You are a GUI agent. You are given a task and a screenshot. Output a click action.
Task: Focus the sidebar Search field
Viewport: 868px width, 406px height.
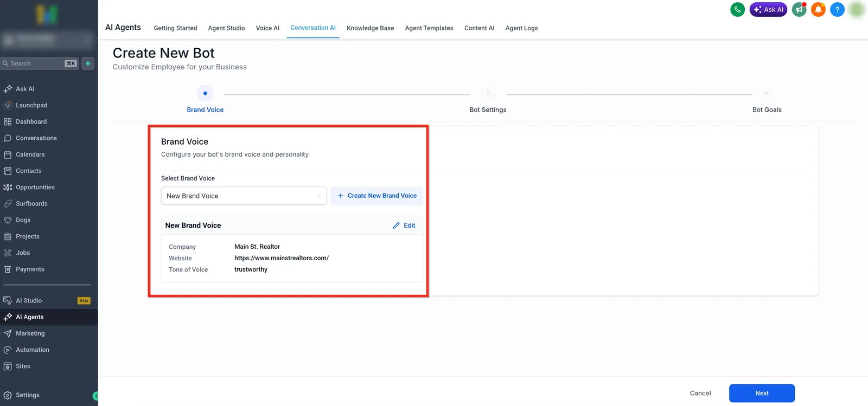coord(40,63)
